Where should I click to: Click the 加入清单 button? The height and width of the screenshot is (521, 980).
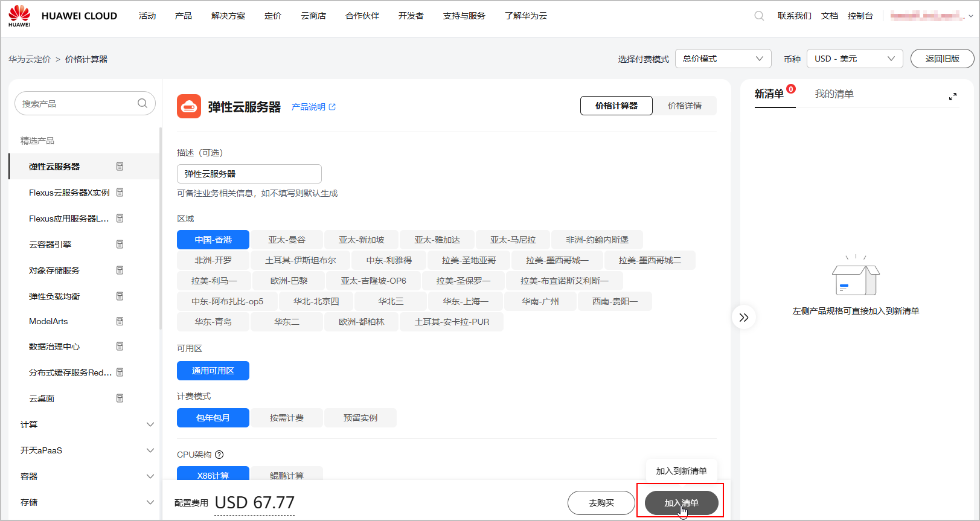pyautogui.click(x=682, y=503)
